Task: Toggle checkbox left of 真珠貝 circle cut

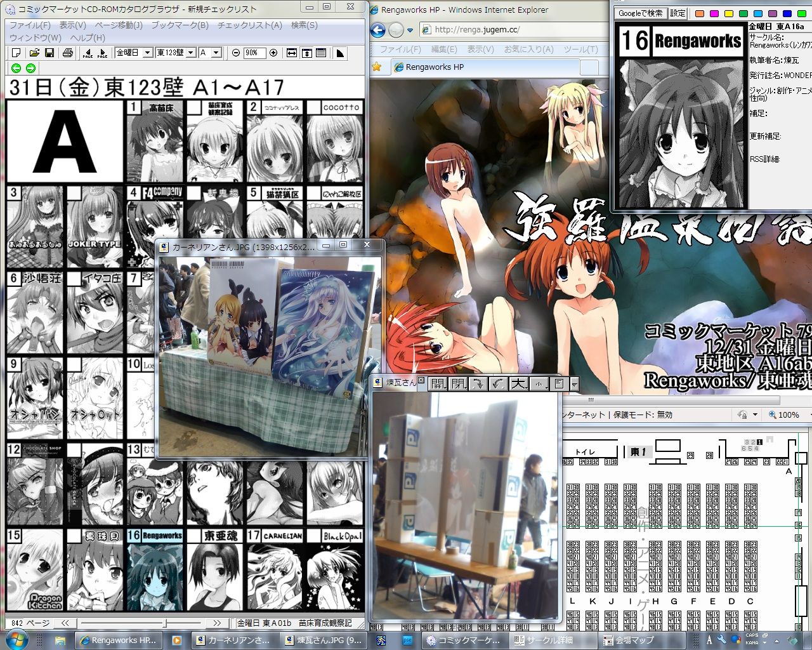Action: (74, 536)
